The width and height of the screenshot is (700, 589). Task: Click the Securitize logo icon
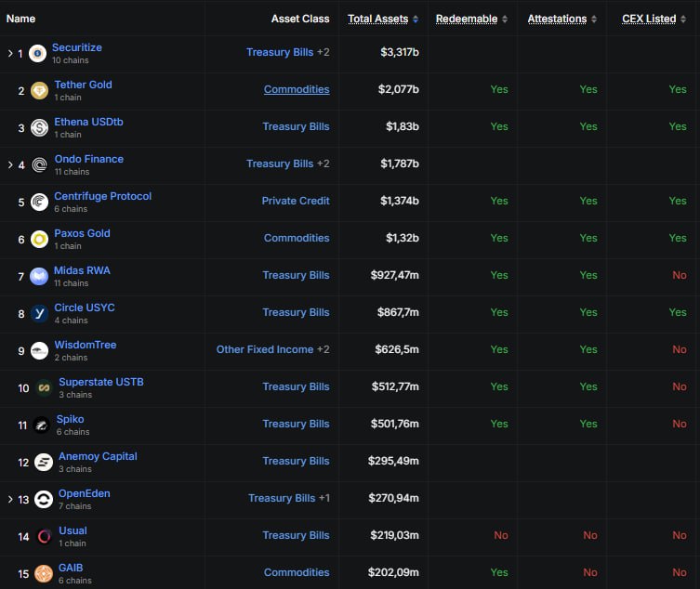37,54
